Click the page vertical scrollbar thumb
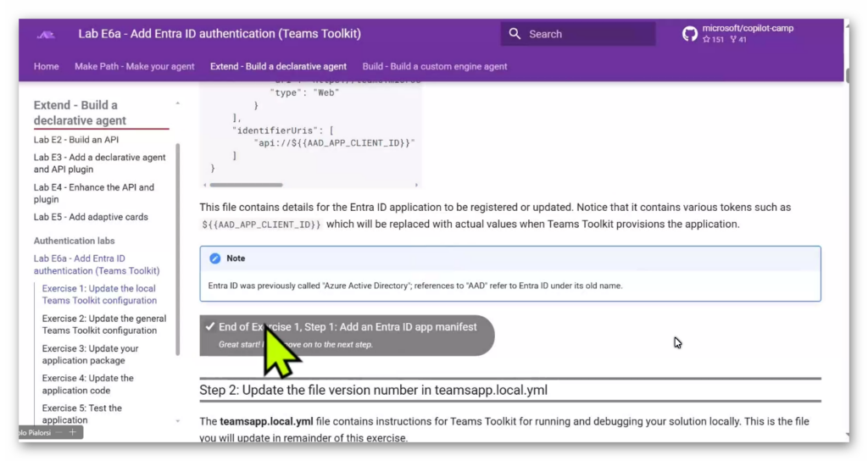868x461 pixels. pos(847,75)
